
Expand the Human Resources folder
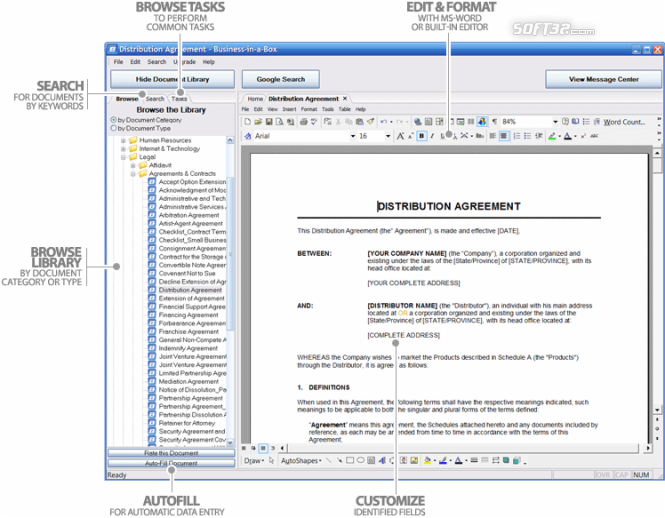pos(123,140)
